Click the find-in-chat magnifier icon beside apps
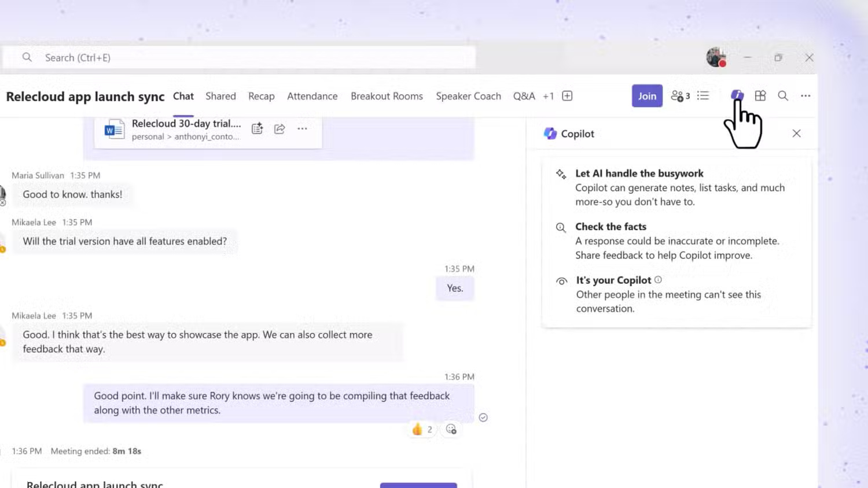868x488 pixels. [783, 96]
